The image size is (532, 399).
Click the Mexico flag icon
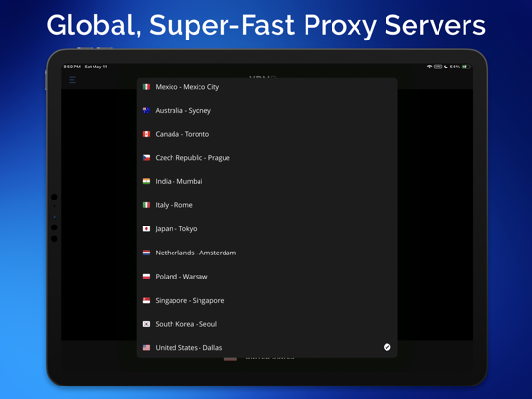pos(146,87)
